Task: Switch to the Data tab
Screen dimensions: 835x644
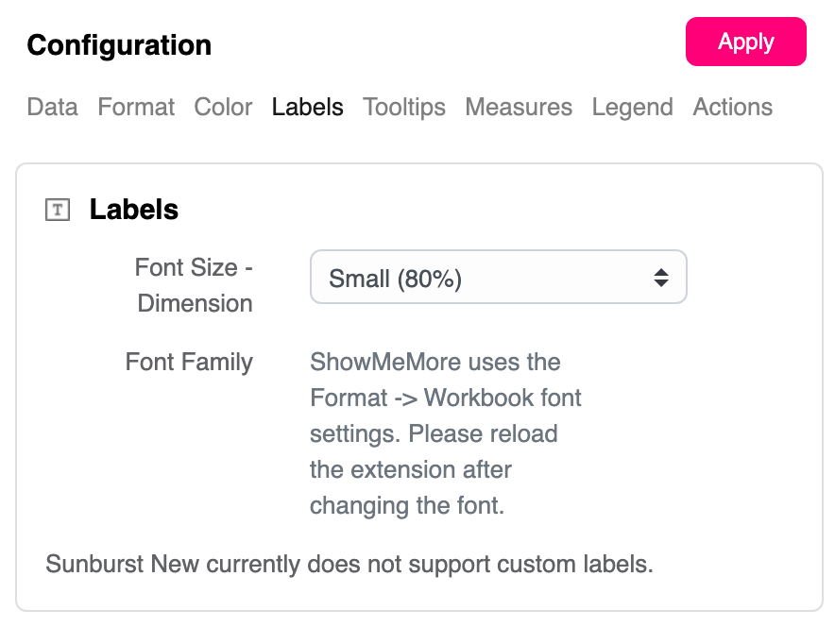Action: (52, 107)
